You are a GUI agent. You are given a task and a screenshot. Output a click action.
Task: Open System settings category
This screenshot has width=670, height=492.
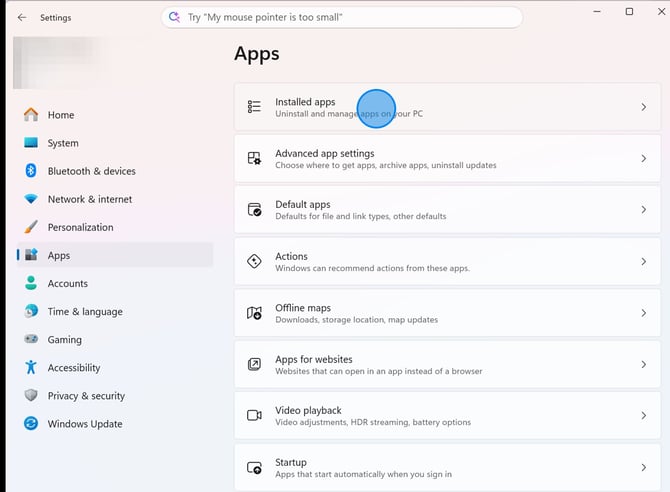pyautogui.click(x=115, y=143)
